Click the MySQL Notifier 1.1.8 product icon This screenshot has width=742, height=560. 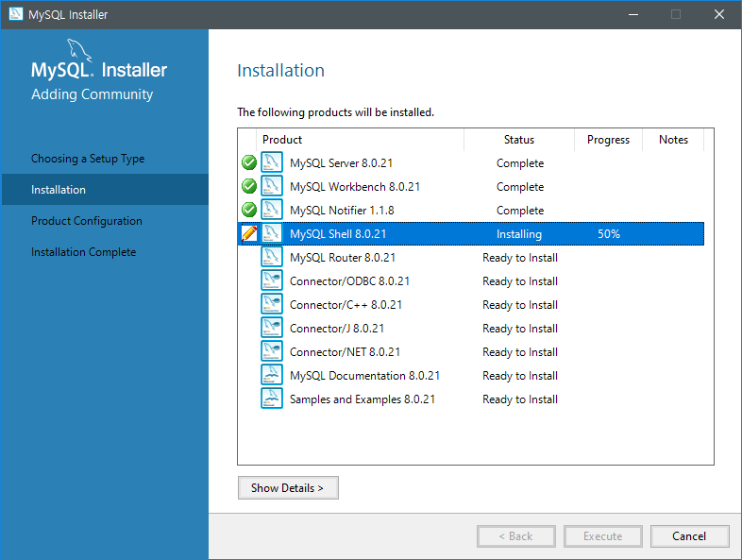[272, 210]
